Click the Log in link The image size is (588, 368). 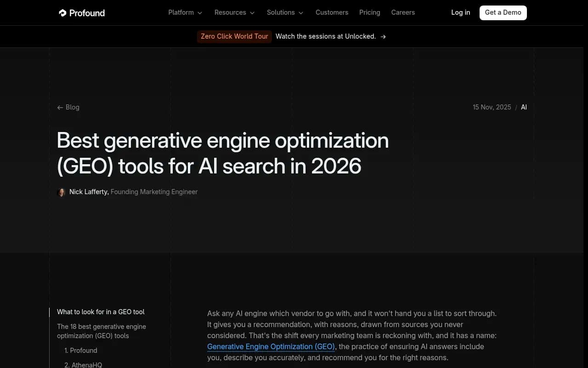[x=460, y=12]
